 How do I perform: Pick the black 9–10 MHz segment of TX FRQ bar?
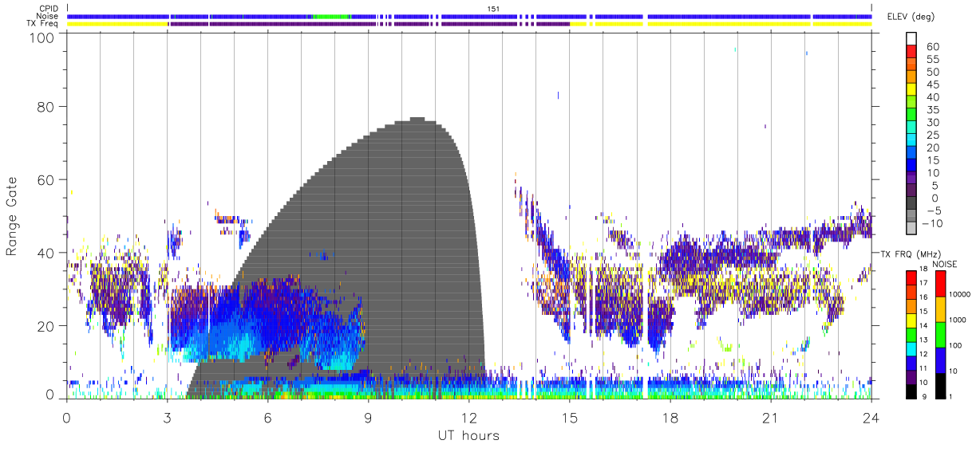911,391
